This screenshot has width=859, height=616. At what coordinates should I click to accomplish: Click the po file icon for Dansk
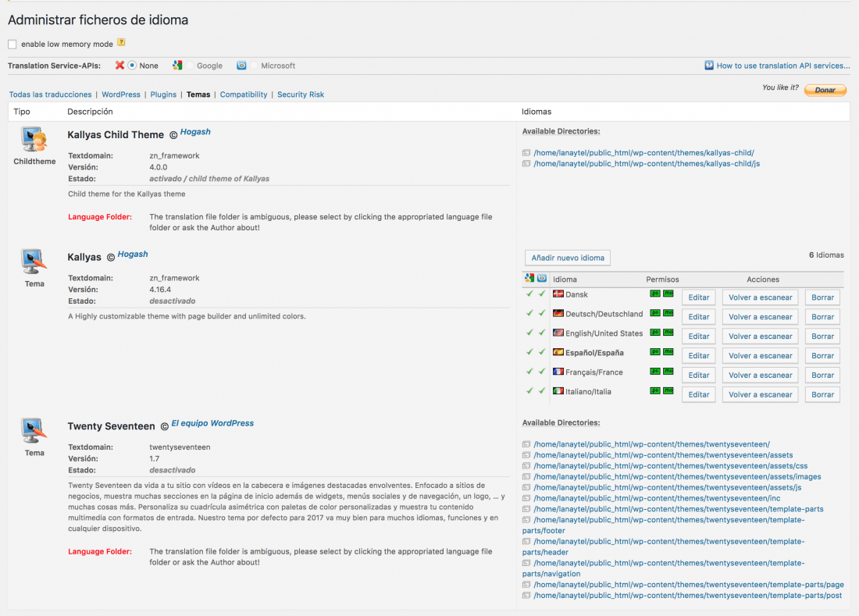(654, 294)
